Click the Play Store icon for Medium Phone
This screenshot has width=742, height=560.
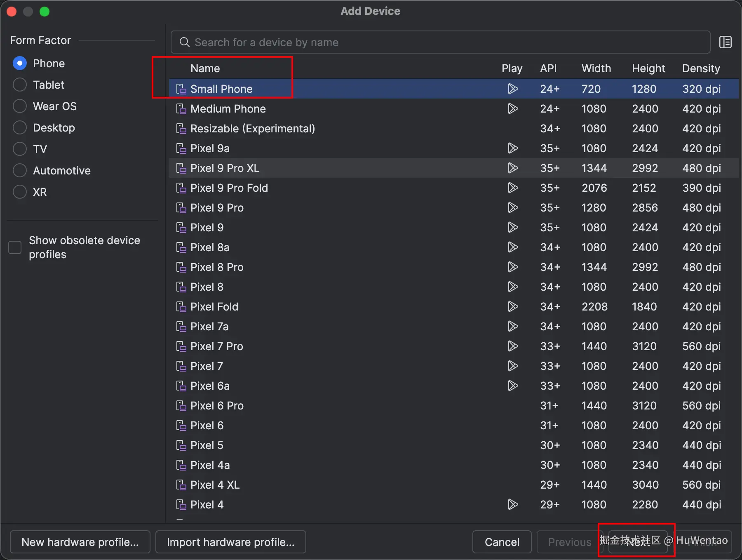(513, 109)
